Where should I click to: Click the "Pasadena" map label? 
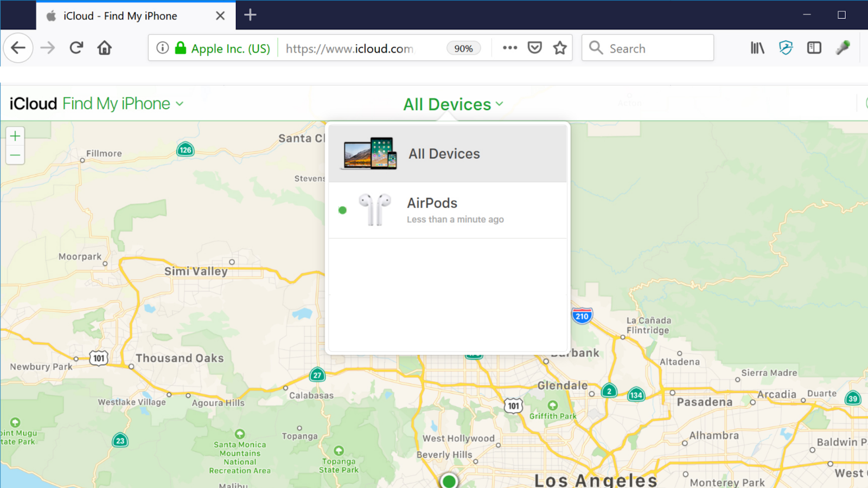705,402
